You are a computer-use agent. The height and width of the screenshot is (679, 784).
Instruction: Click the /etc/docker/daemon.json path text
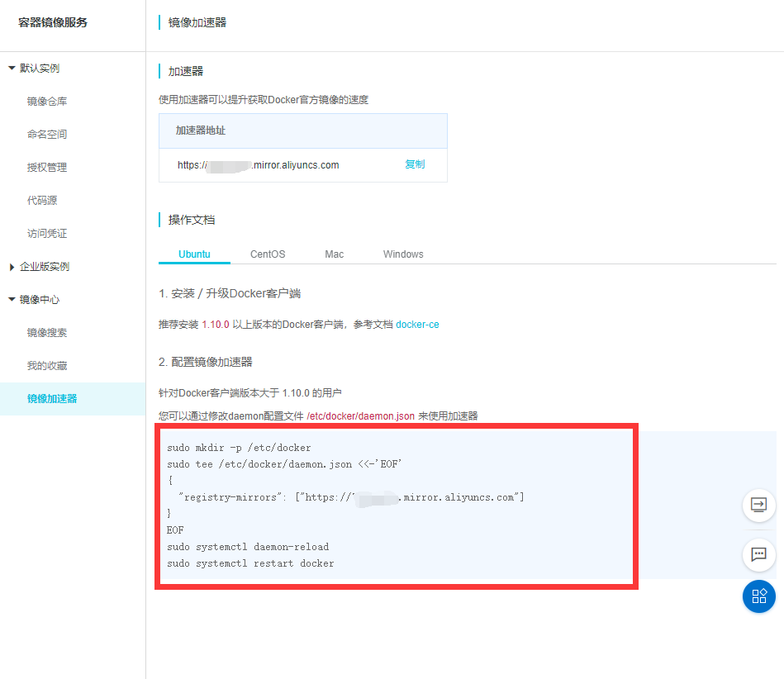pos(360,416)
